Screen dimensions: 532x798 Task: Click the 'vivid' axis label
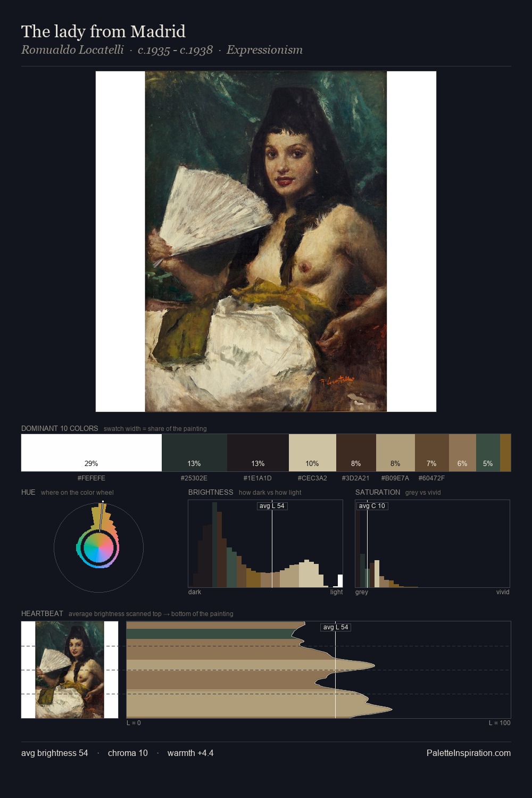coord(503,592)
